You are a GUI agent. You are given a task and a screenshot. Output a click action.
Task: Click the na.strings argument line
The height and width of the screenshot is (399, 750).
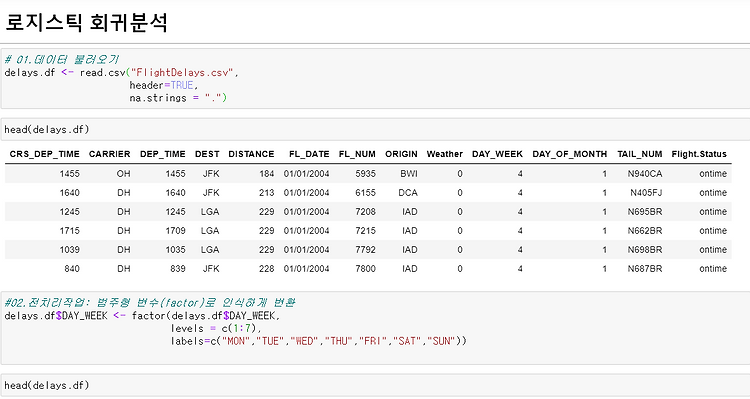coord(178,98)
